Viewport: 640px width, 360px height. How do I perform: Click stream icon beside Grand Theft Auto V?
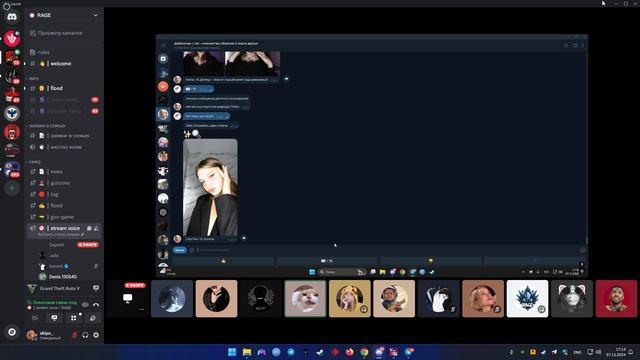coord(96,288)
